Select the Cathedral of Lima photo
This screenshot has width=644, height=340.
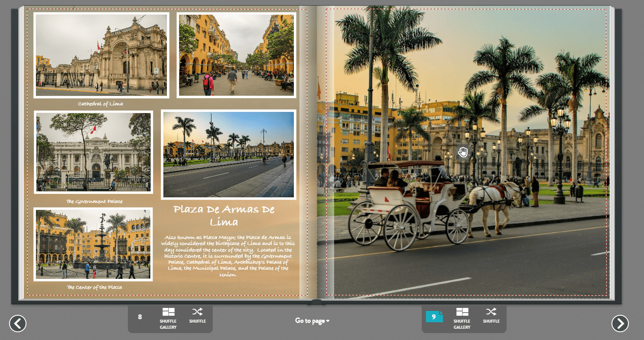pyautogui.click(x=101, y=56)
